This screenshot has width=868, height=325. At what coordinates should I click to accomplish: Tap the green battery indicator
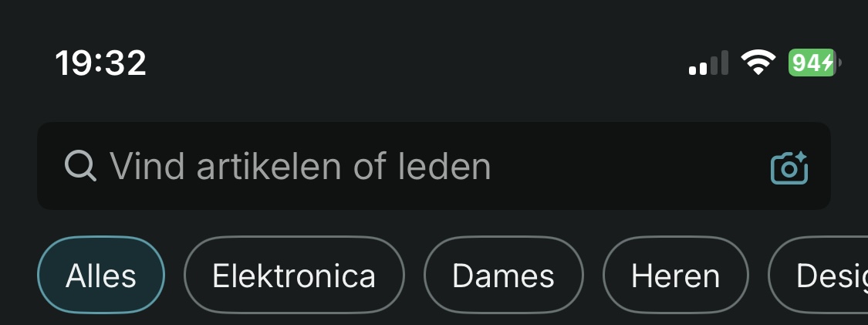coord(812,63)
